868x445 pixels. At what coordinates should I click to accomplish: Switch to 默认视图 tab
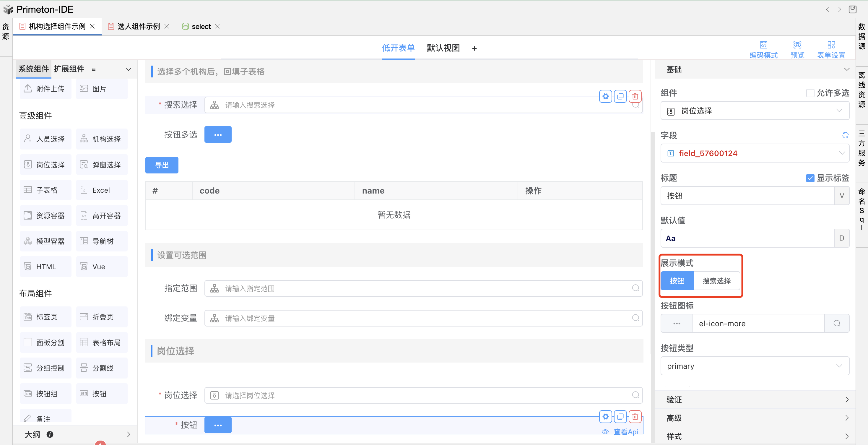443,48
